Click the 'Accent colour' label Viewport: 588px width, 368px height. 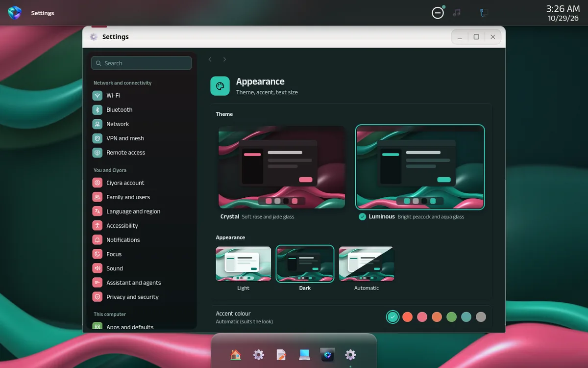(x=233, y=314)
